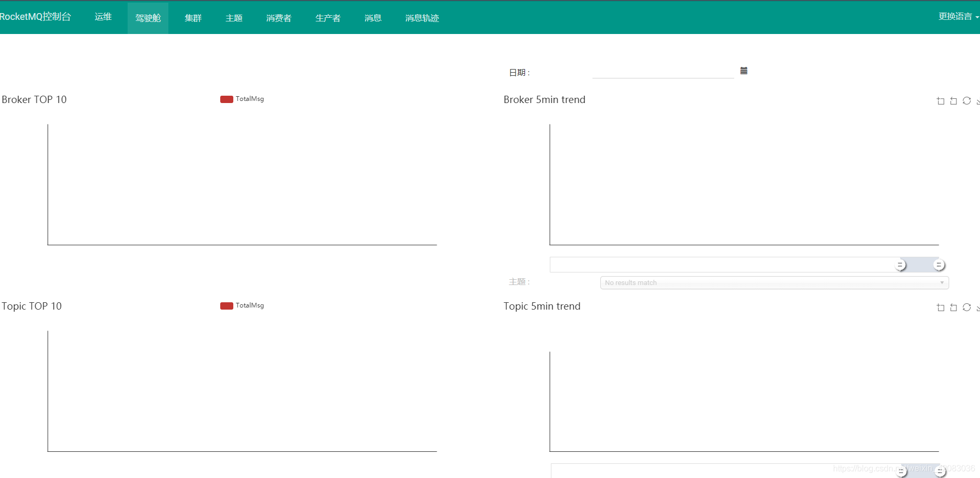Click left handle of Broker trend zoom slider
The image size is (980, 478).
(900, 265)
